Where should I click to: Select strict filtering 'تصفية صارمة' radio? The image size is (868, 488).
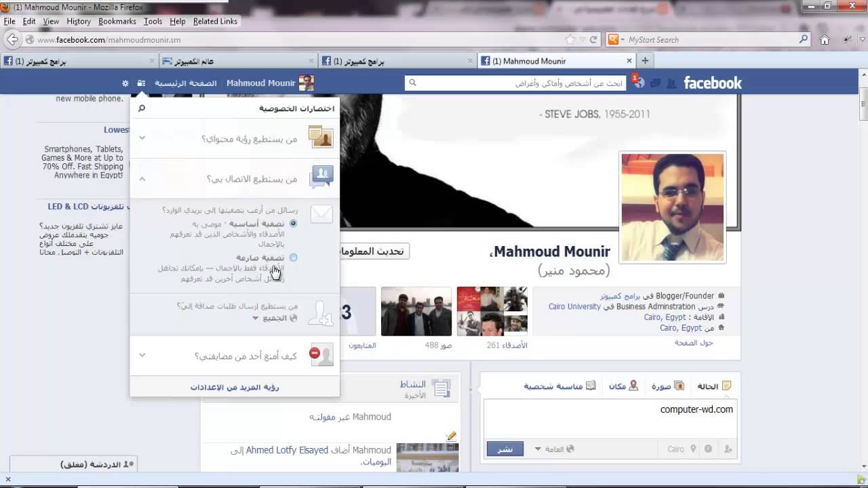coord(293,258)
